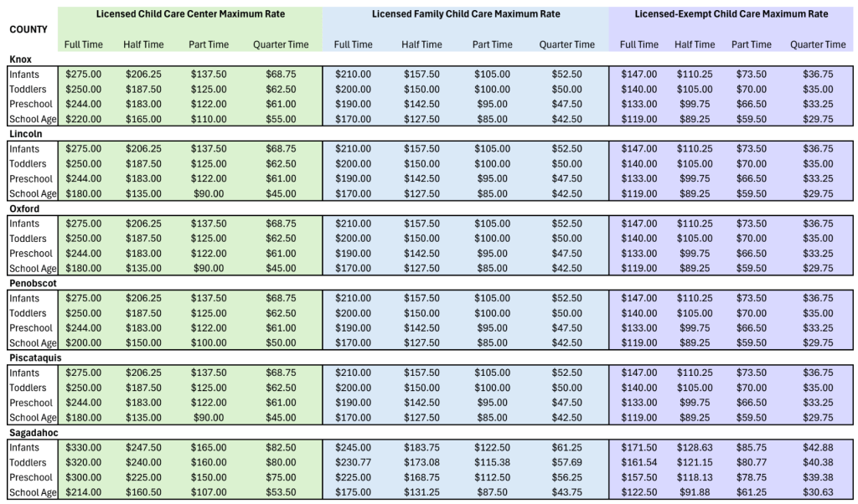Click Sagadahoc Infants $330.00 full-time cell
Screen dimensions: 858x504
(x=83, y=448)
